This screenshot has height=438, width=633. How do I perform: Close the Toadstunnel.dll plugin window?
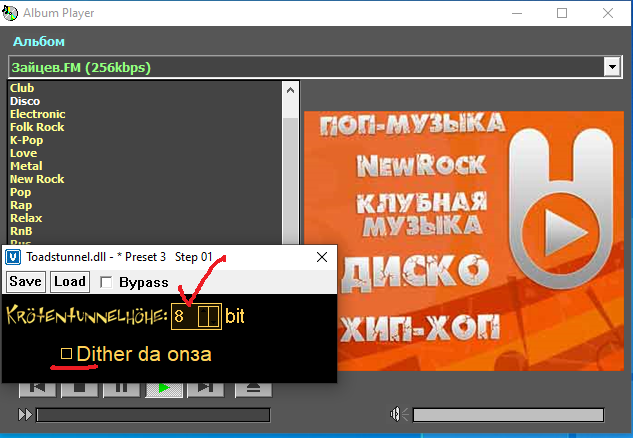click(322, 257)
